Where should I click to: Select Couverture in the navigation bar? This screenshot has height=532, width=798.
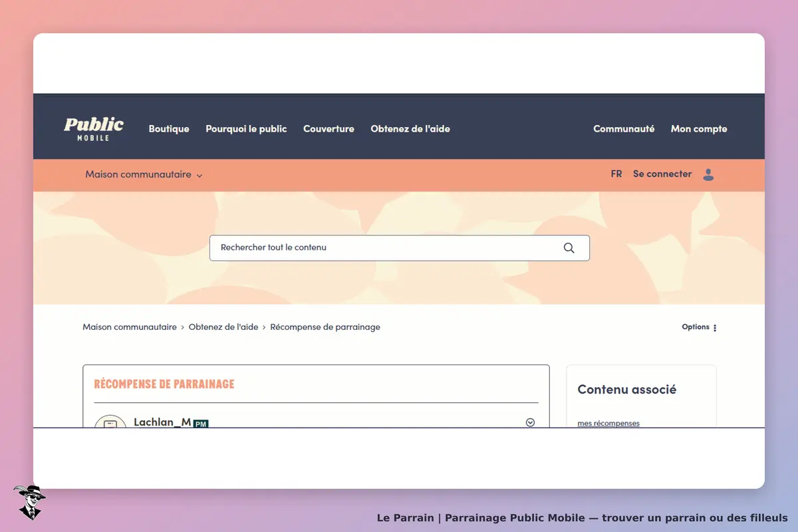pyautogui.click(x=329, y=129)
